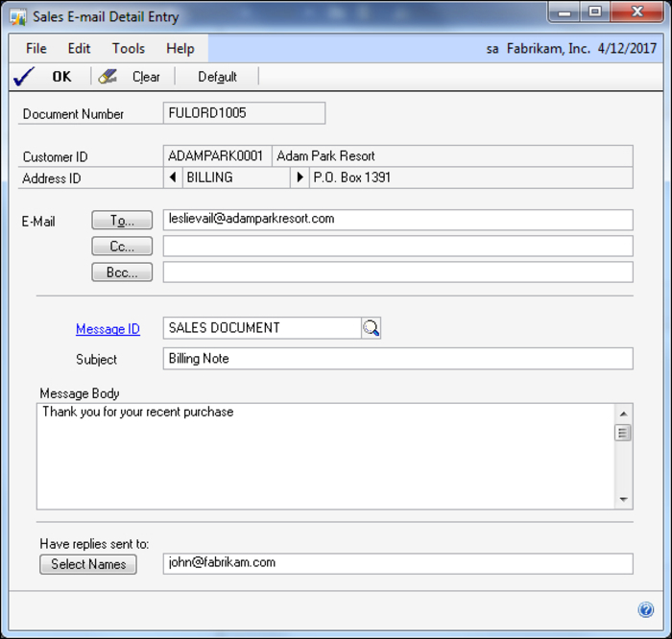Click the help question mark icon
Viewport: 672px width, 639px height.
pos(645,609)
